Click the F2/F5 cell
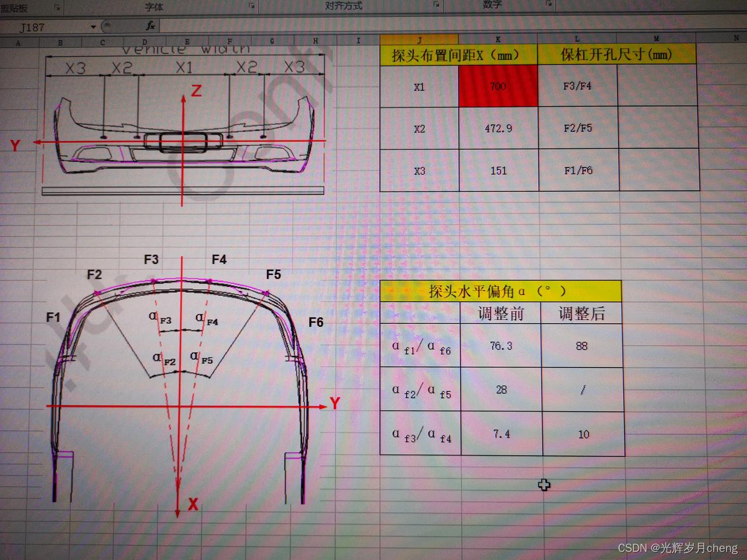The image size is (747, 560). pos(578,128)
